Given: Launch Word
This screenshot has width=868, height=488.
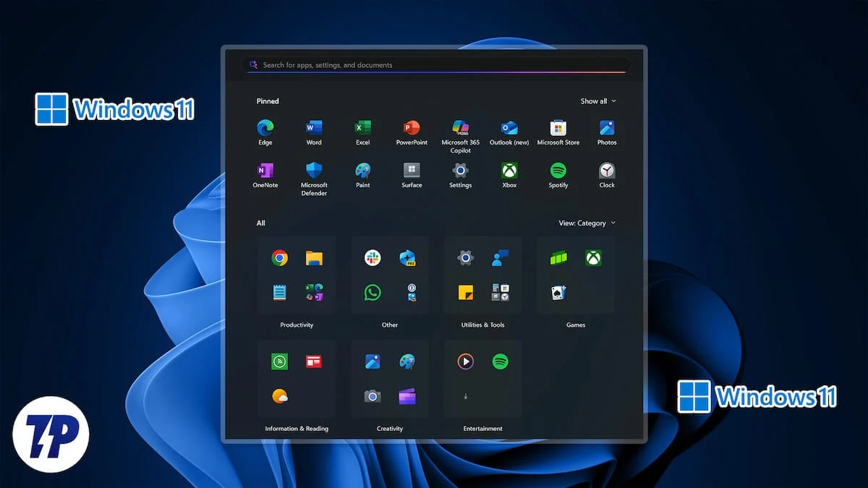Looking at the screenshot, I should [x=313, y=128].
